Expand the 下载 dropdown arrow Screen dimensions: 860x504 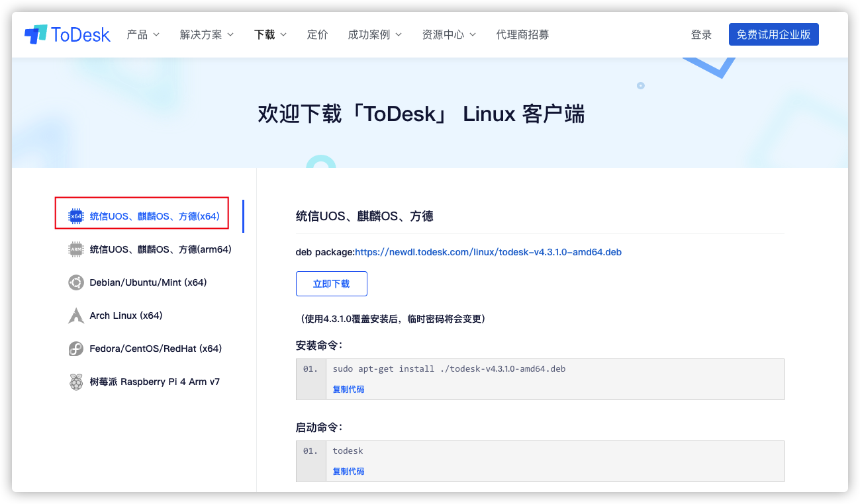pyautogui.click(x=283, y=34)
